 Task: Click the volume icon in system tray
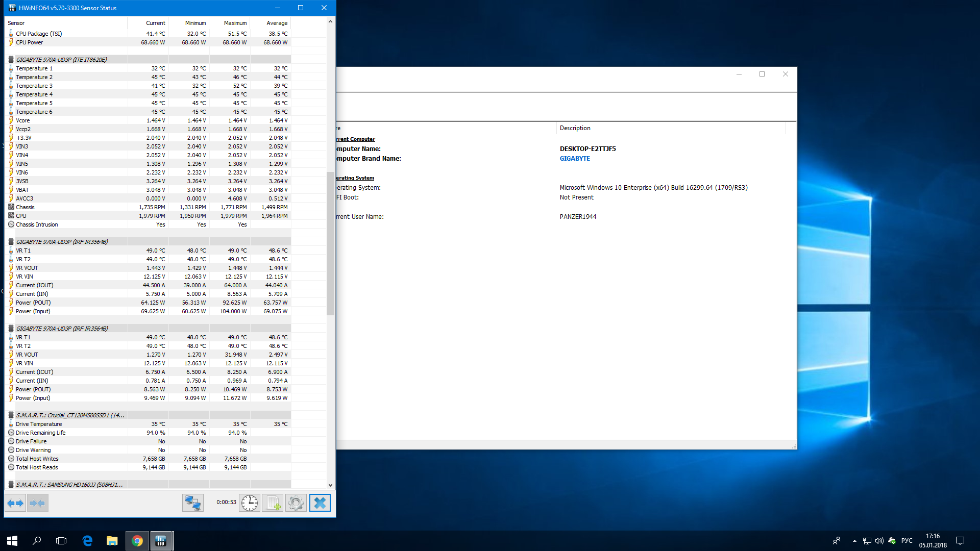point(879,541)
